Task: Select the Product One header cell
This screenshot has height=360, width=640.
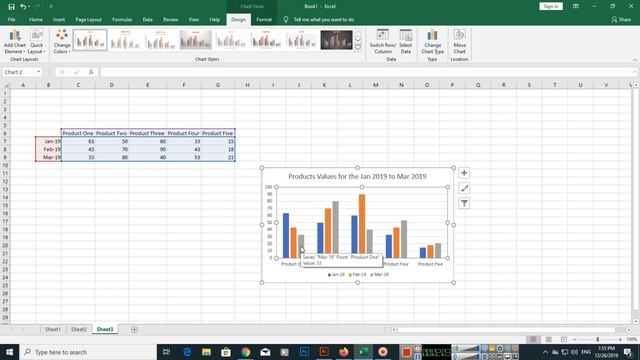Action: coord(78,133)
